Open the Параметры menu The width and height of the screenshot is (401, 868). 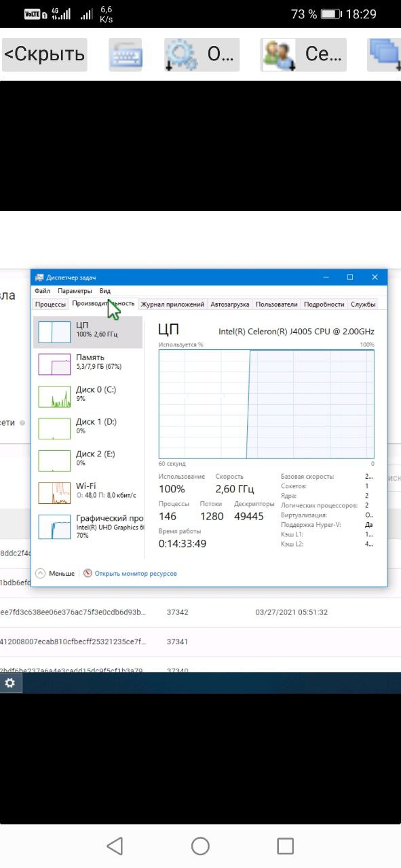(x=75, y=291)
